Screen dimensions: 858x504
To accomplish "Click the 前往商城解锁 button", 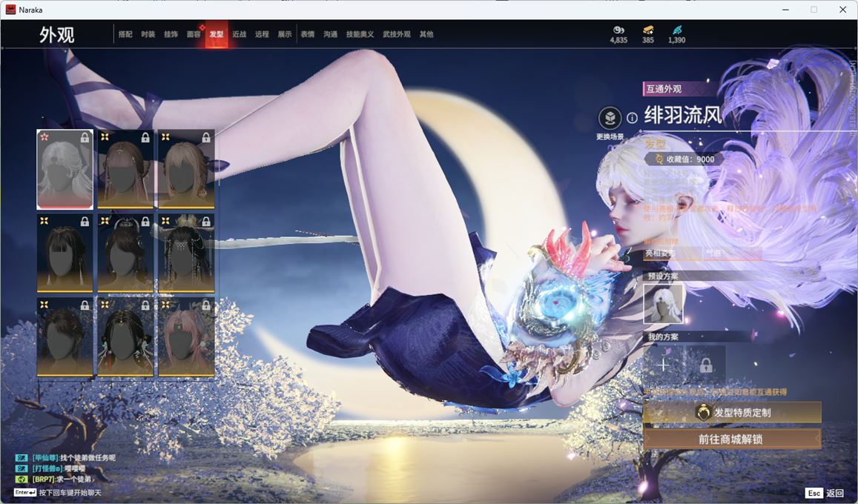I will pos(732,439).
